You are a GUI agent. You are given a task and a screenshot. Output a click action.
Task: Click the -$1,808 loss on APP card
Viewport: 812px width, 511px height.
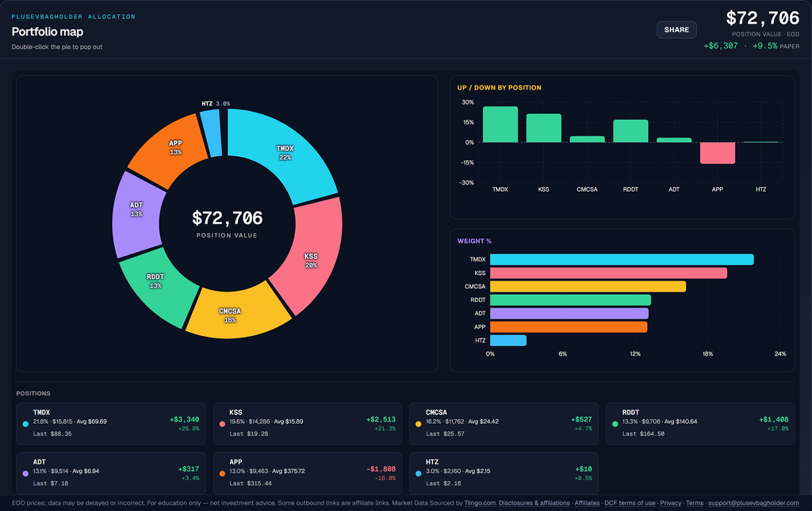pyautogui.click(x=381, y=469)
